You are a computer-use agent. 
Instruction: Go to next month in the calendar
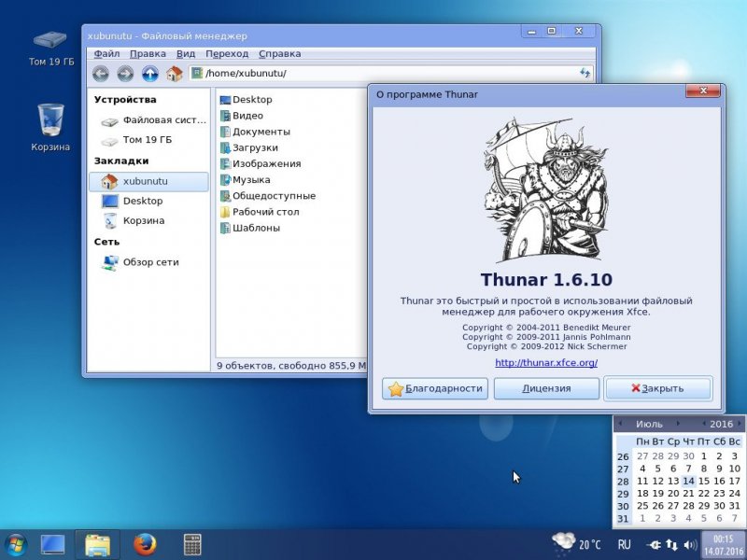pyautogui.click(x=678, y=424)
